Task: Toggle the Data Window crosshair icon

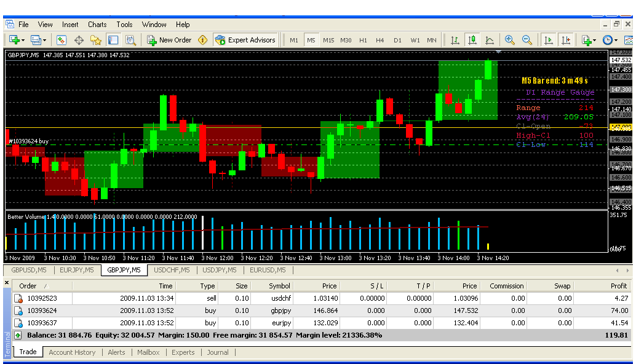Action: pos(79,40)
